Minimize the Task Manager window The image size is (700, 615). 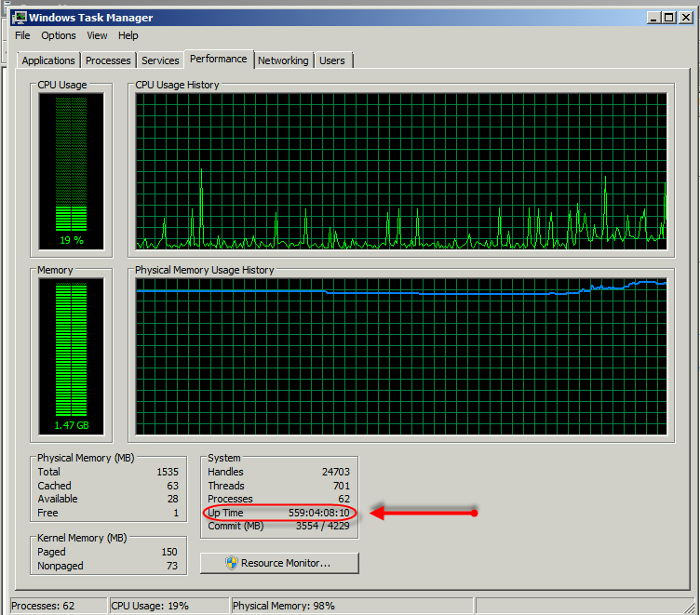pos(653,18)
